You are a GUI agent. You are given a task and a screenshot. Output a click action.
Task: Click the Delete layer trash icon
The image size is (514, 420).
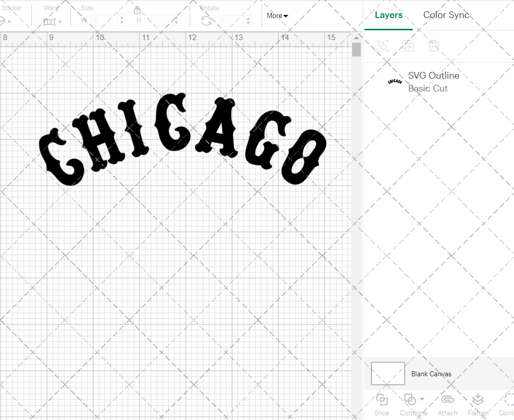click(x=433, y=46)
